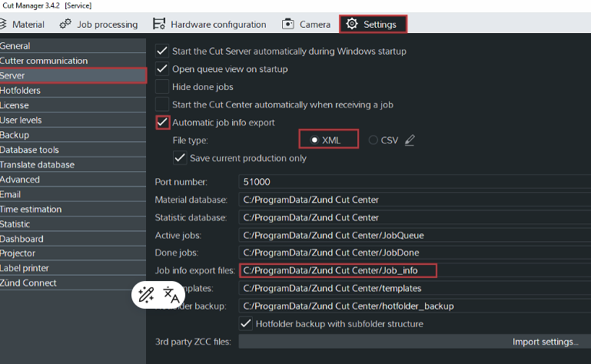Select XML file type radio button

click(314, 140)
